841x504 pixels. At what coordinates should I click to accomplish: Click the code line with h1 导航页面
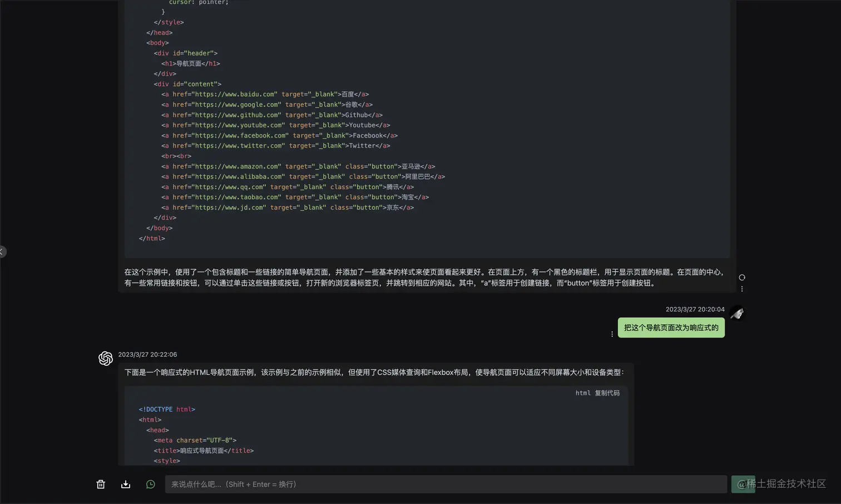pyautogui.click(x=191, y=63)
